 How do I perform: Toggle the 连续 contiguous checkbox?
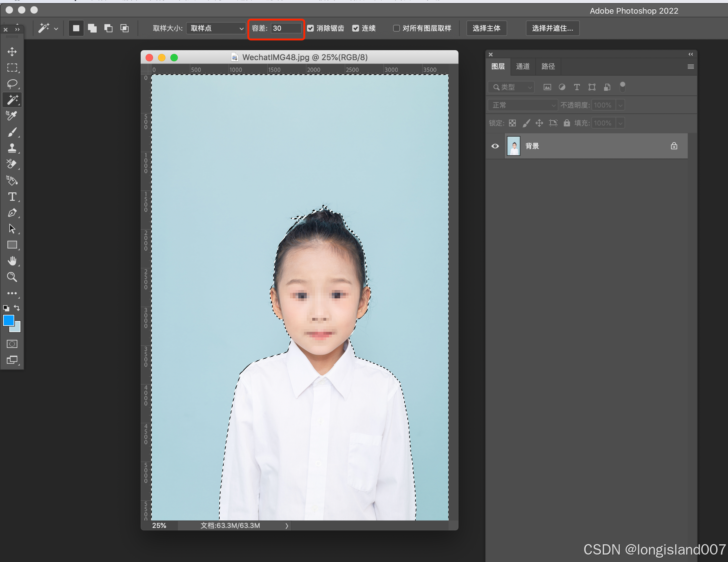[x=356, y=28]
